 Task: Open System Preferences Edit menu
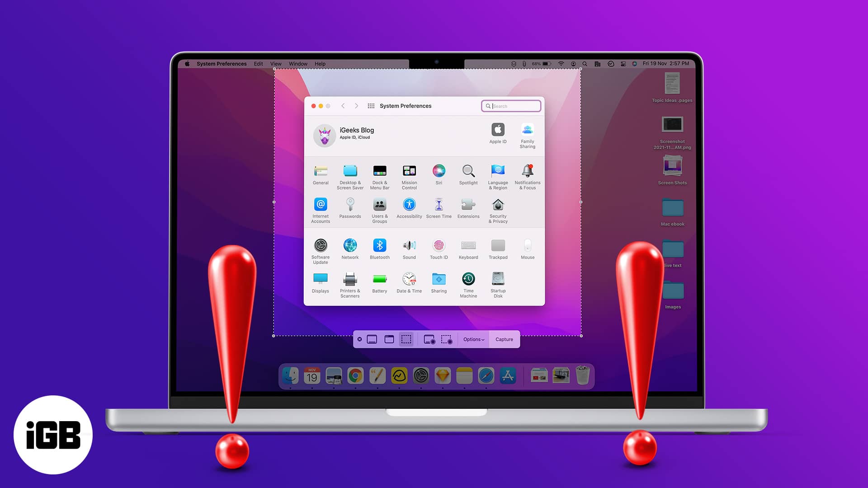258,64
